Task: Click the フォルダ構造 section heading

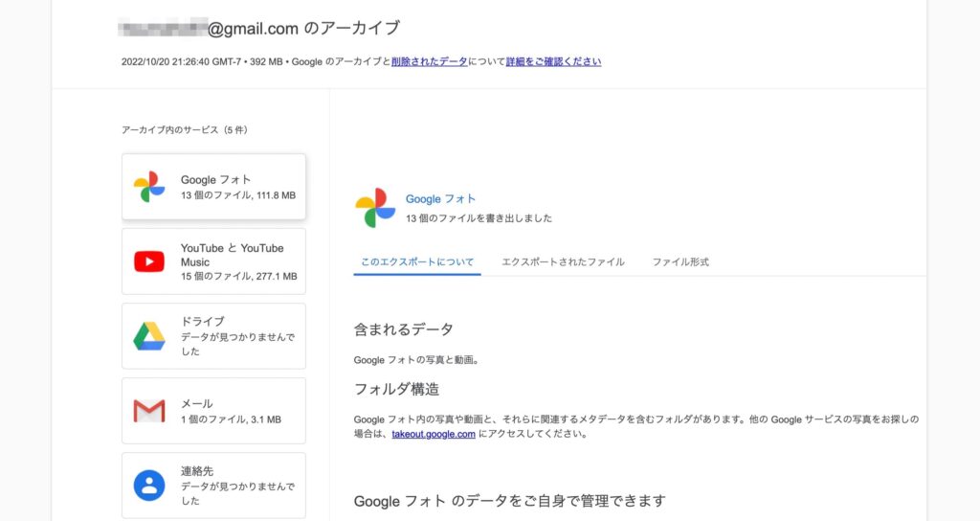Action: pyautogui.click(x=396, y=389)
